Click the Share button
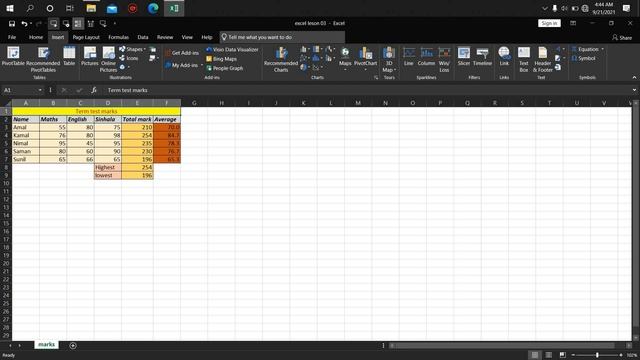The height and width of the screenshot is (360, 640). (622, 38)
